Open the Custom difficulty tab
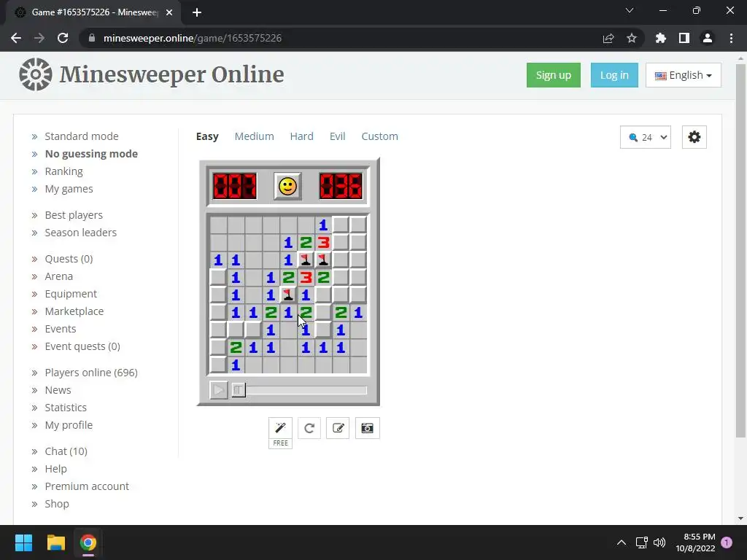 point(379,136)
